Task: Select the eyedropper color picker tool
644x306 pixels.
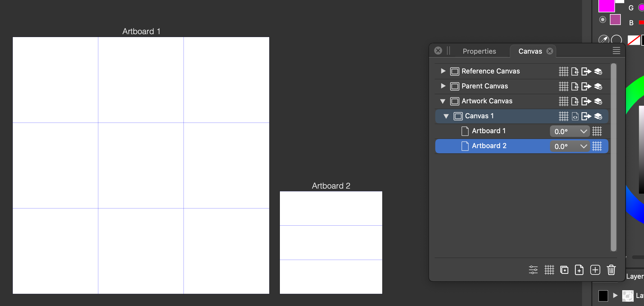Action: 604,39
